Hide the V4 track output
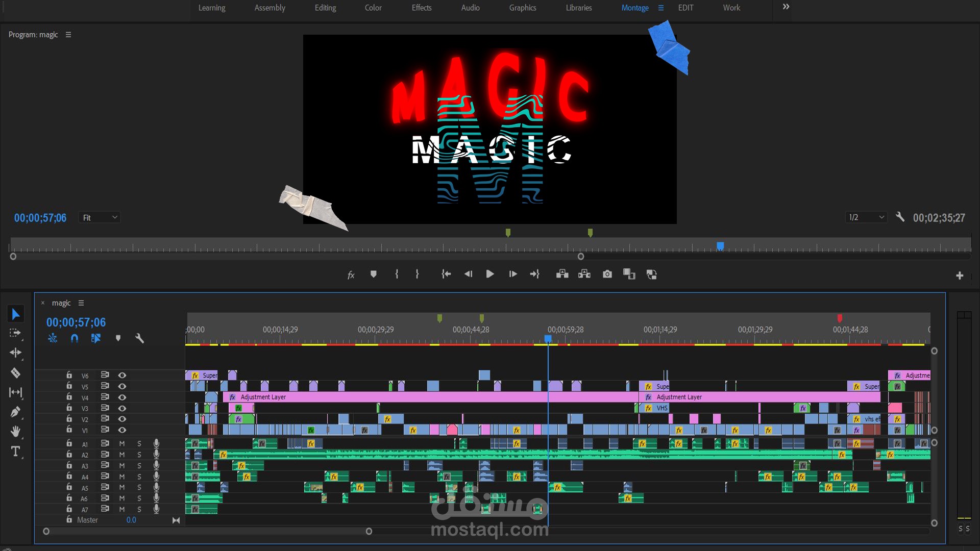Image resolution: width=980 pixels, height=551 pixels. pyautogui.click(x=122, y=397)
